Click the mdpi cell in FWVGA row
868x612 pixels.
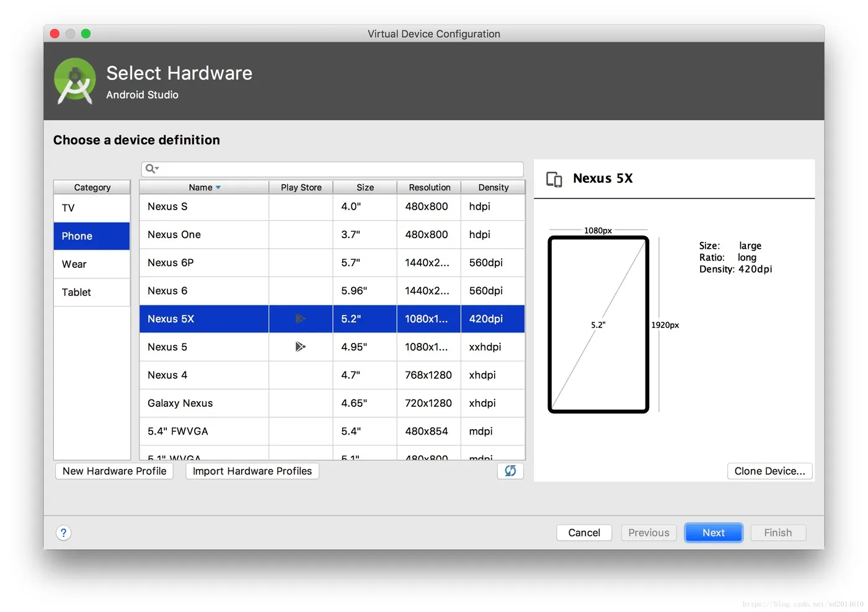click(x=493, y=431)
